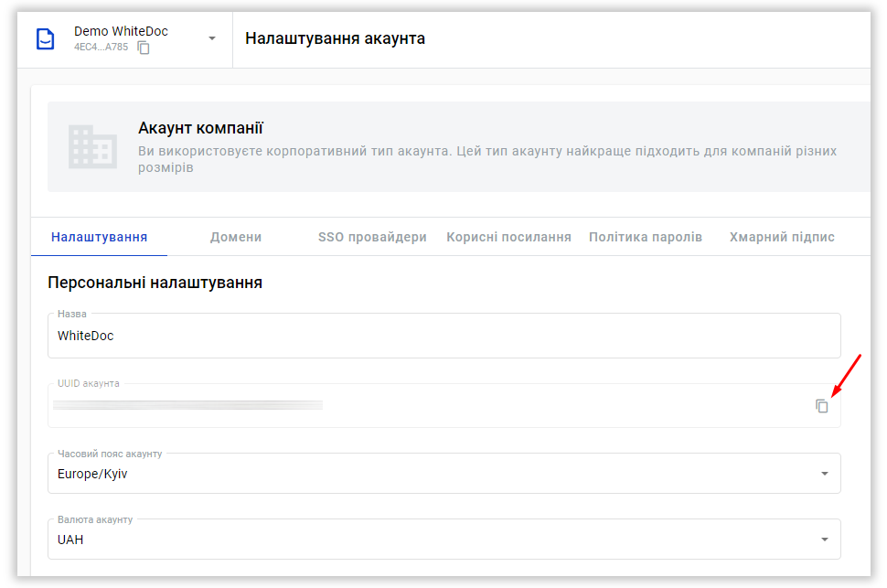This screenshot has width=887, height=588.
Task: Select the Корисні посилання tab
Action: [508, 237]
